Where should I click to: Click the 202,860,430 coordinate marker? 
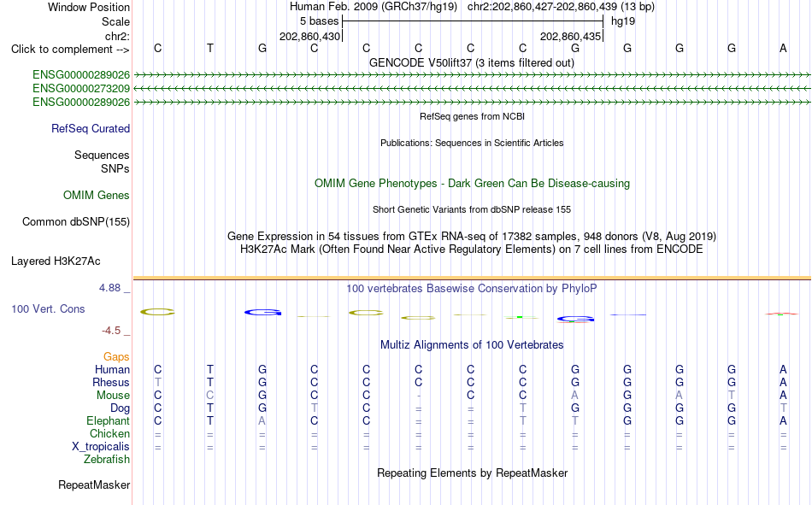pyautogui.click(x=309, y=36)
